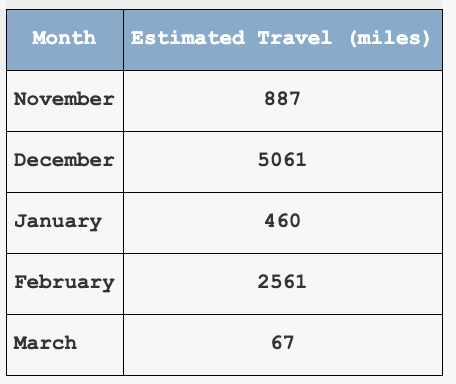Select the February row label
This screenshot has height=384, width=456.
(x=64, y=283)
